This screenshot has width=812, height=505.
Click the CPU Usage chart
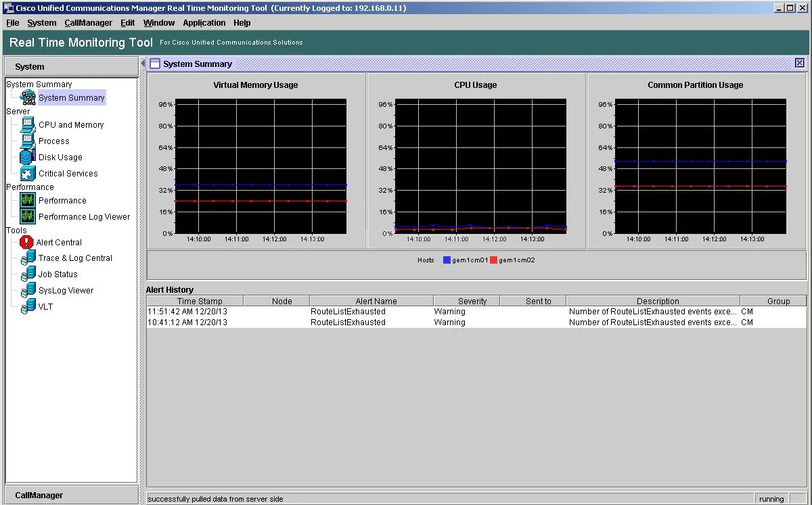(x=481, y=166)
